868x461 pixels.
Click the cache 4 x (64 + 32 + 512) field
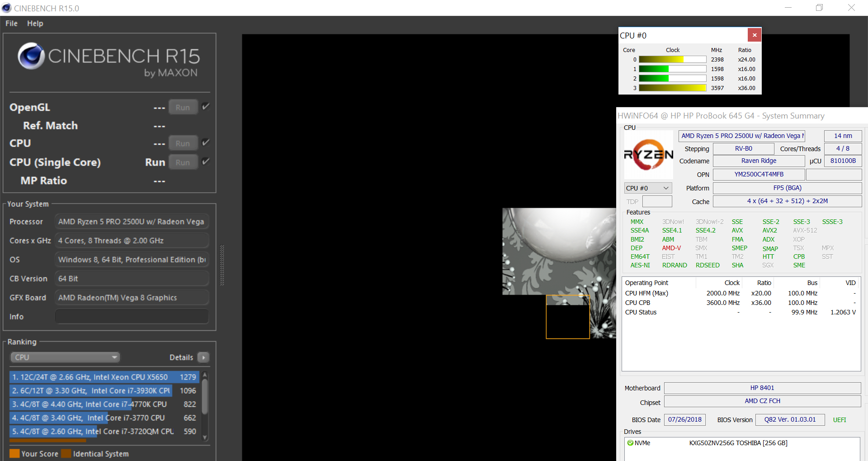787,201
